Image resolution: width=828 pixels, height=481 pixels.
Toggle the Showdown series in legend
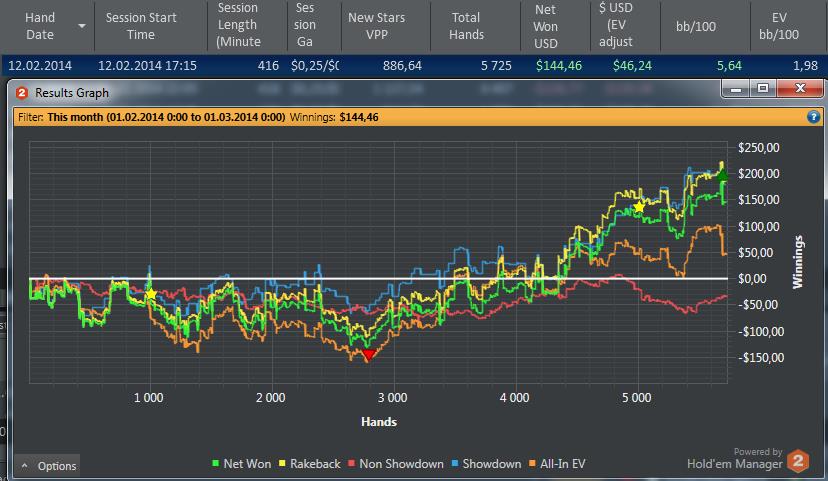coord(486,464)
